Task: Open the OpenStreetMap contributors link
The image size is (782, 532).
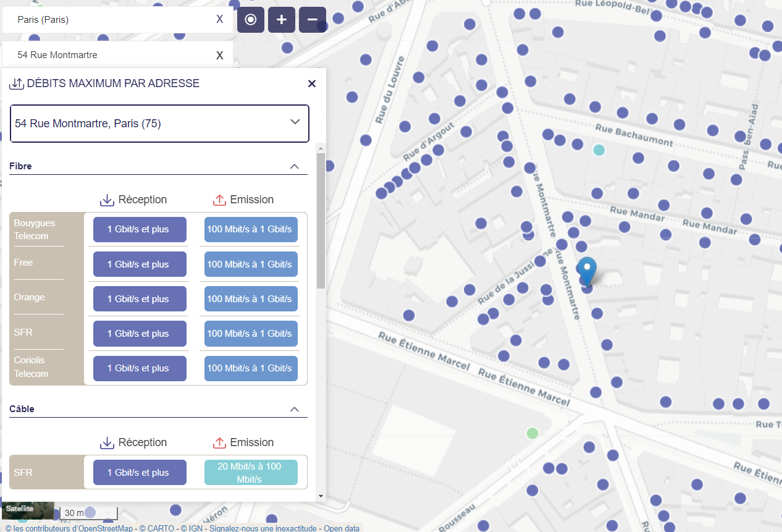Action: [x=69, y=528]
